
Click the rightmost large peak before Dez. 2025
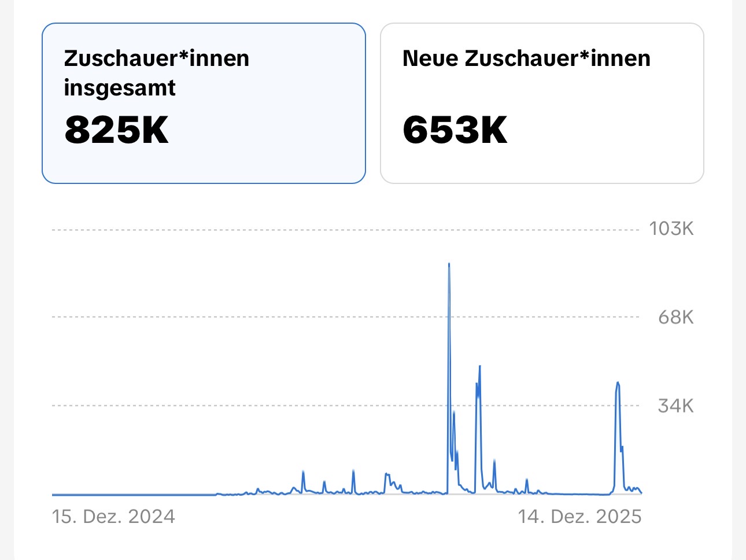tap(618, 384)
